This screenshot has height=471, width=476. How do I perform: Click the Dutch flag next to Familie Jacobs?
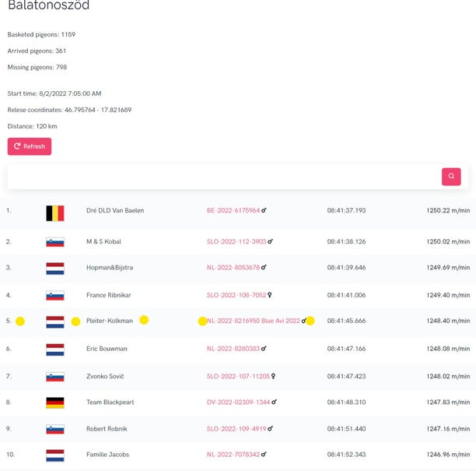point(55,455)
